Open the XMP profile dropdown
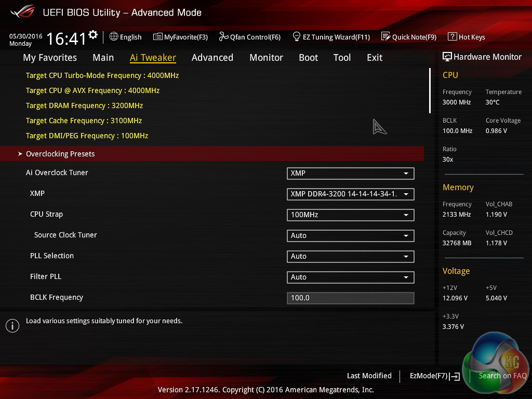The image size is (532, 399). [351, 194]
